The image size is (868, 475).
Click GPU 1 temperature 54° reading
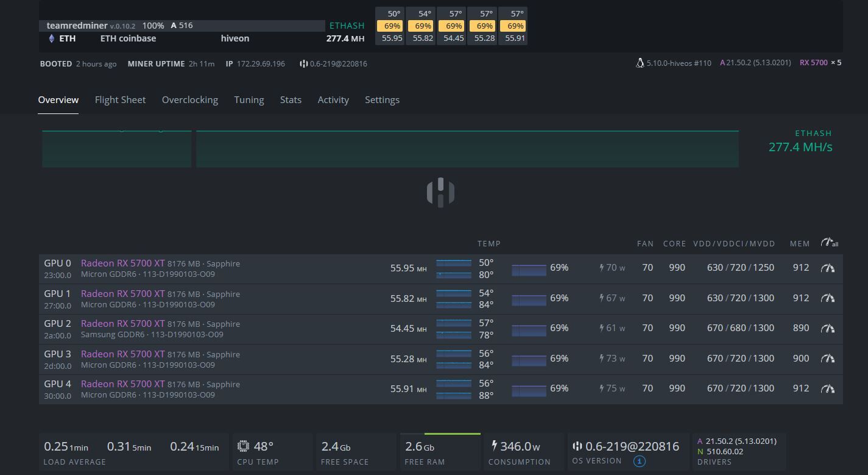pyautogui.click(x=486, y=293)
